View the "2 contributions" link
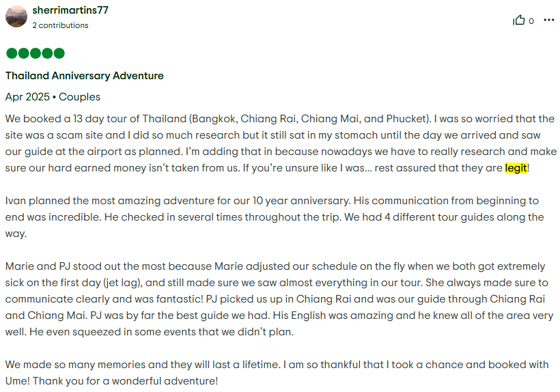Screen dimensions: 560x392 coord(60,25)
